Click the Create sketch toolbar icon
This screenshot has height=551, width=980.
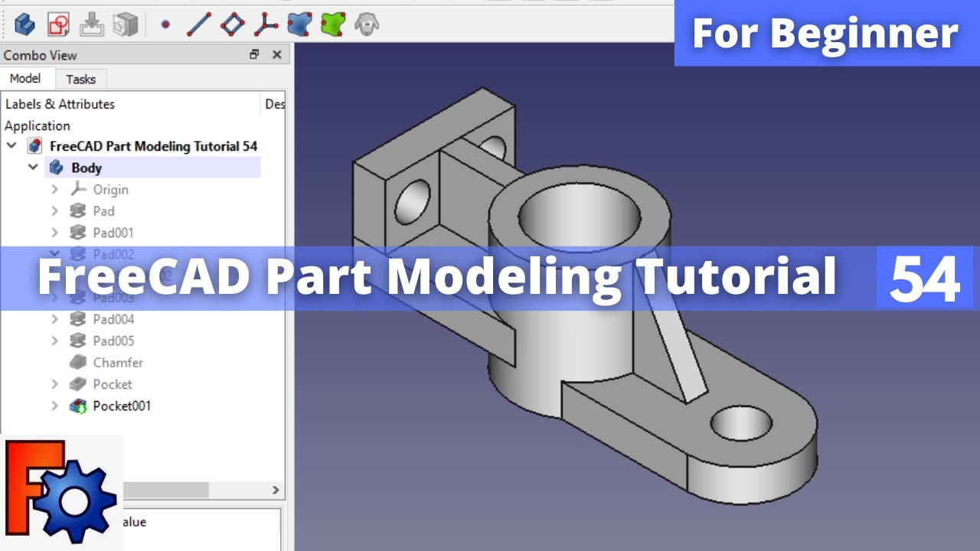coord(58,24)
